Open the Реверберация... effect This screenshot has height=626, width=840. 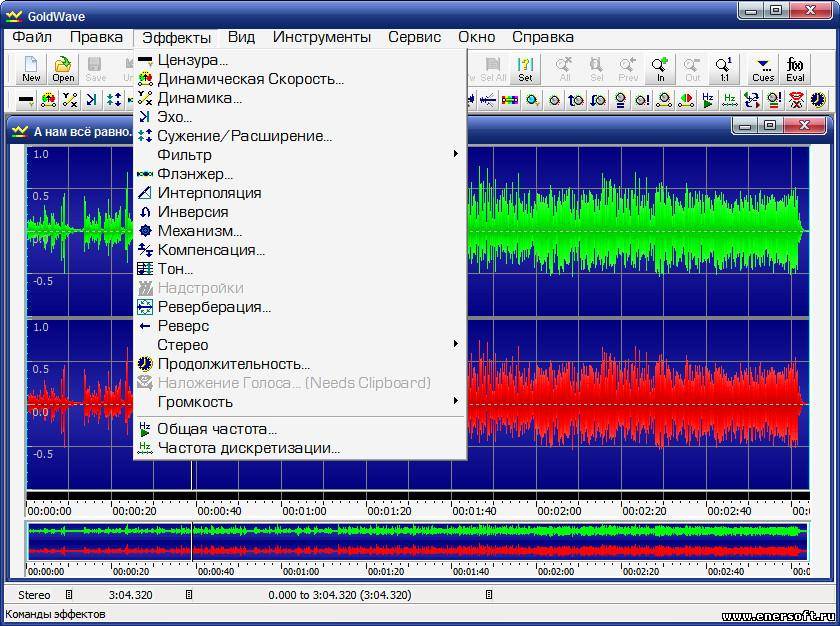300,307
